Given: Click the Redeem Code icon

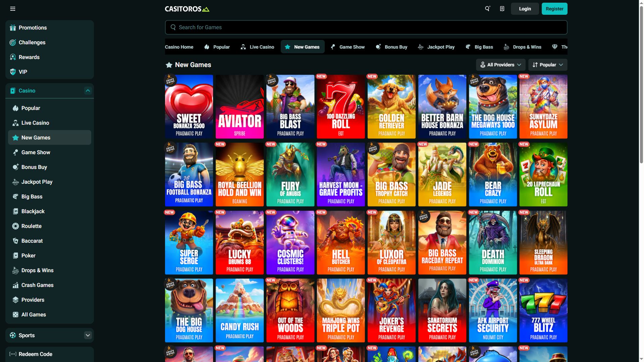Looking at the screenshot, I should coord(13,354).
